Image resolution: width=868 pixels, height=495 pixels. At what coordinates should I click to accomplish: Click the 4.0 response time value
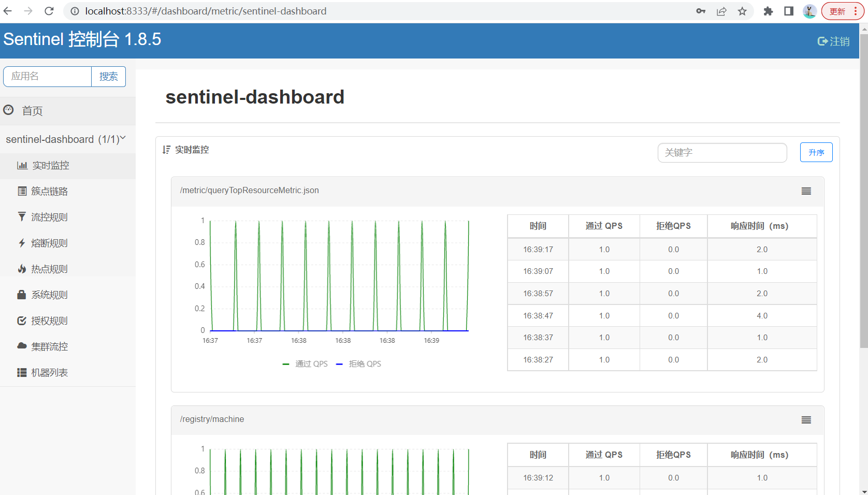762,316
